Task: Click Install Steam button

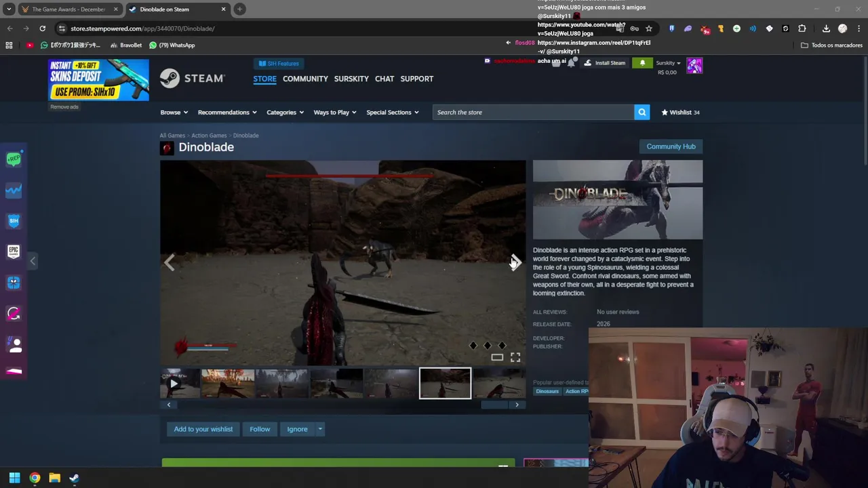Action: (x=605, y=63)
